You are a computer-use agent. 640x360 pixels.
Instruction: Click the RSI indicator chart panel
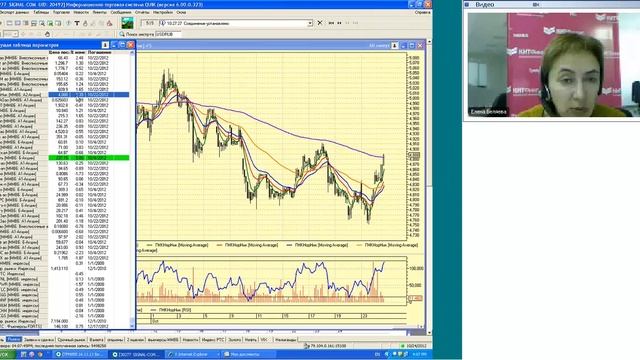click(271, 281)
